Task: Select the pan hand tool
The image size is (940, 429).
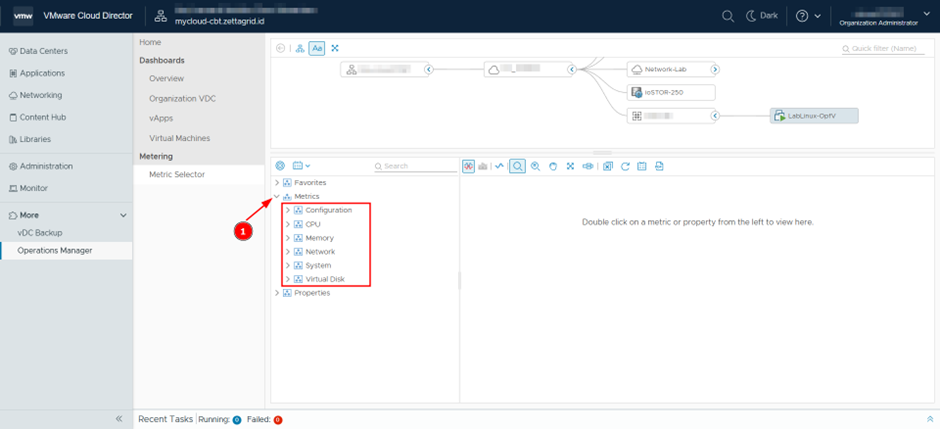Action: (553, 166)
